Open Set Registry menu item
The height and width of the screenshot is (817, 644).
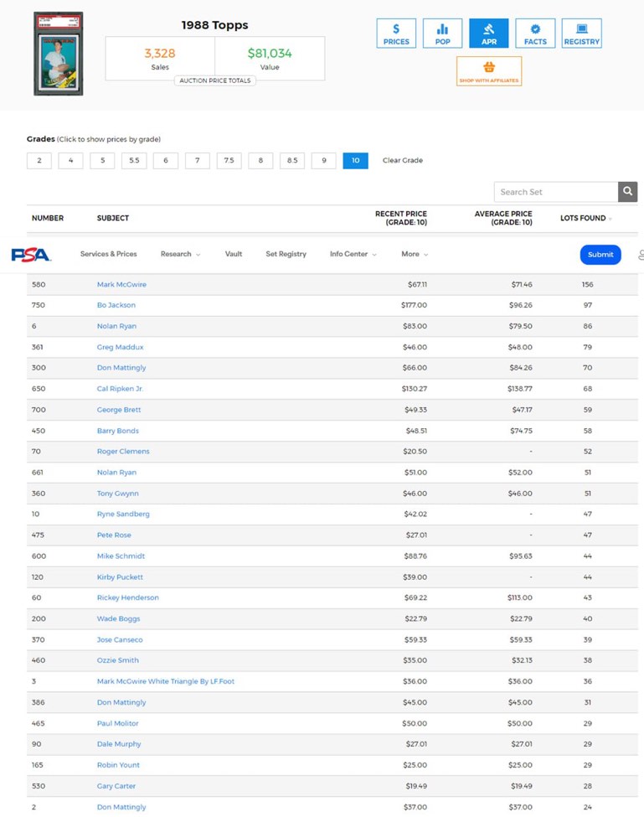coord(286,254)
